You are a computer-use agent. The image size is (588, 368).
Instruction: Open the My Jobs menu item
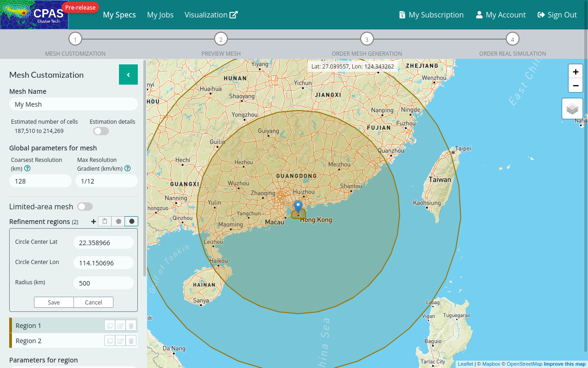[x=160, y=15]
